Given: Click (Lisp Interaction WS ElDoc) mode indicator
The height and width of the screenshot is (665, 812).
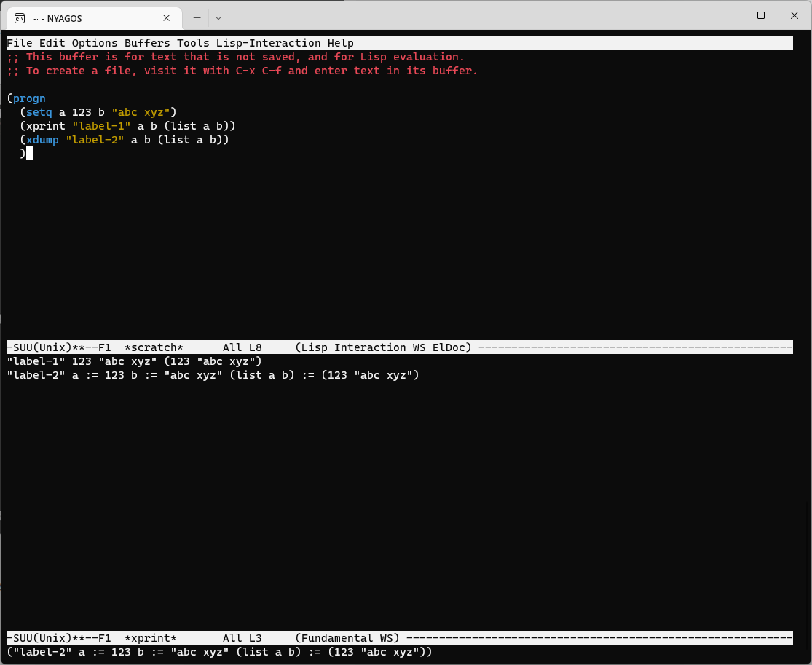Looking at the screenshot, I should (383, 347).
